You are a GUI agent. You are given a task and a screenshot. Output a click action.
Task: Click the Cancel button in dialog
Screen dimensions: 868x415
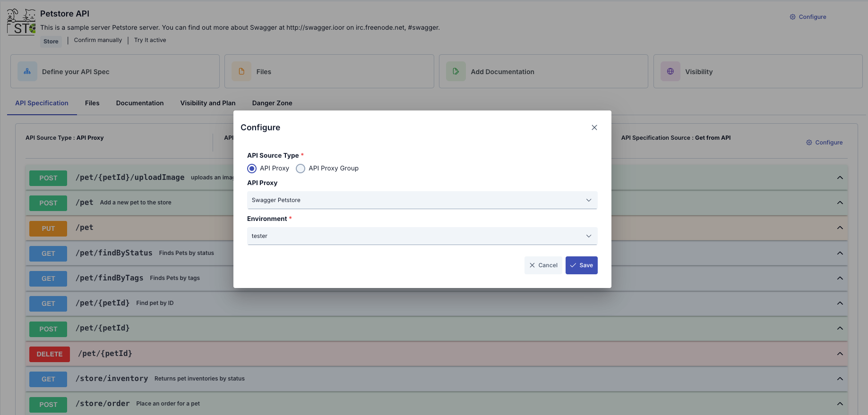(x=543, y=265)
